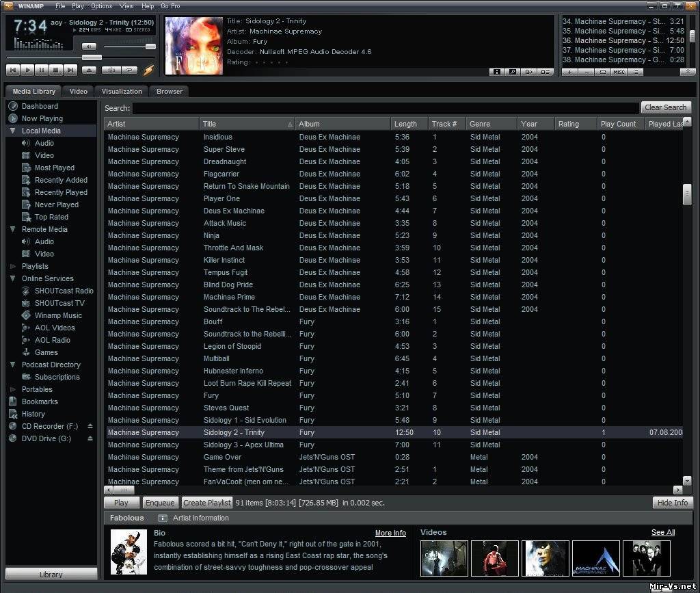Image resolution: width=700 pixels, height=593 pixels.
Task: Click the Winamp lightning bolt icon
Action: [x=148, y=70]
